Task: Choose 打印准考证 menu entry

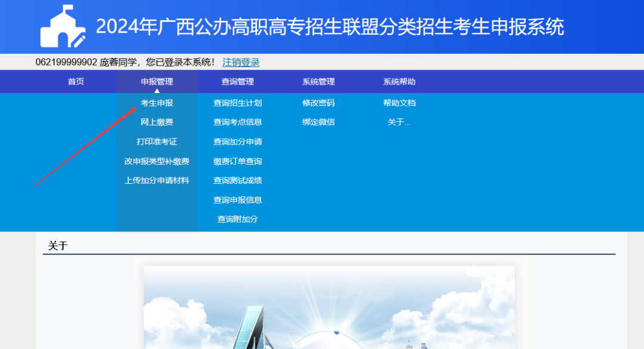Action: pyautogui.click(x=157, y=141)
